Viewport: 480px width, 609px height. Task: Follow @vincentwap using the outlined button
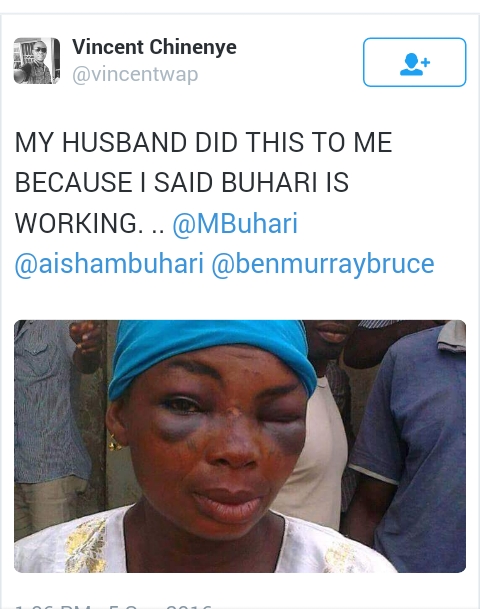point(414,62)
